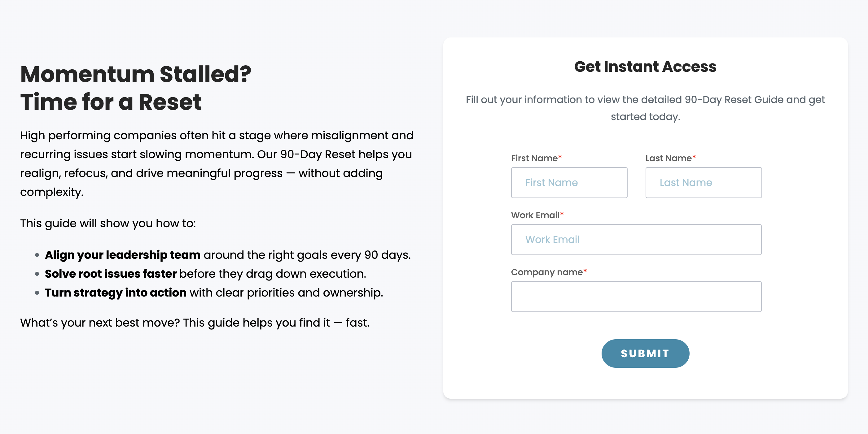Click the Last Name input field

point(703,183)
